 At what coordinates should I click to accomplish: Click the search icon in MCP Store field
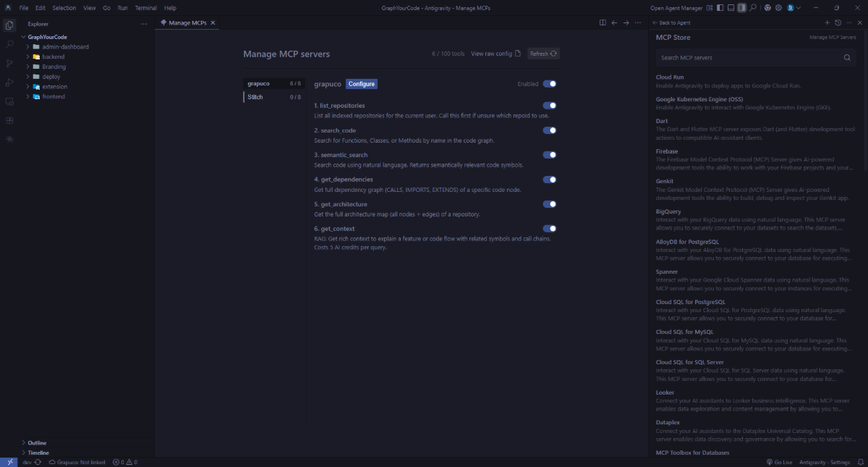(x=847, y=57)
